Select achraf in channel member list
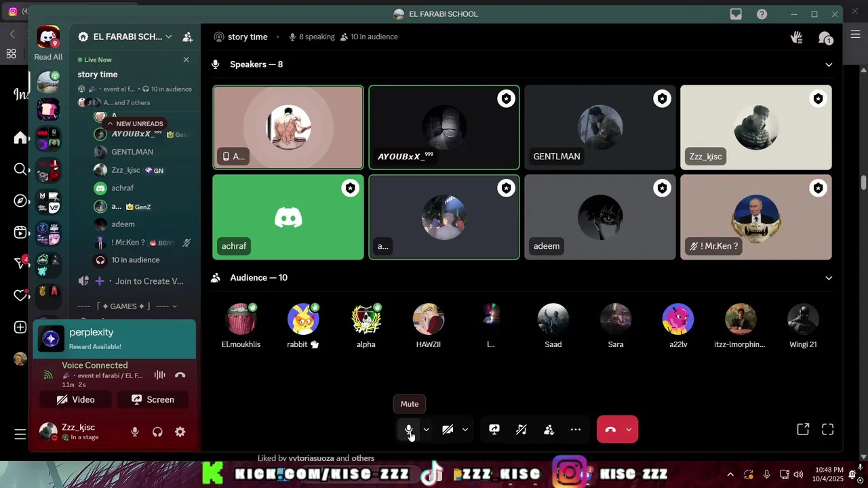 click(123, 188)
